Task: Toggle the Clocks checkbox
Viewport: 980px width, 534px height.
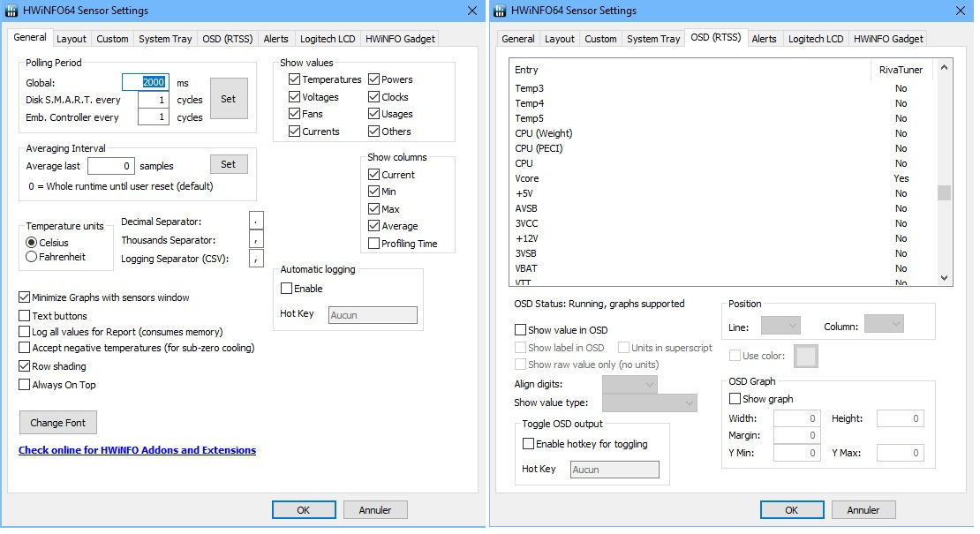Action: tap(373, 97)
